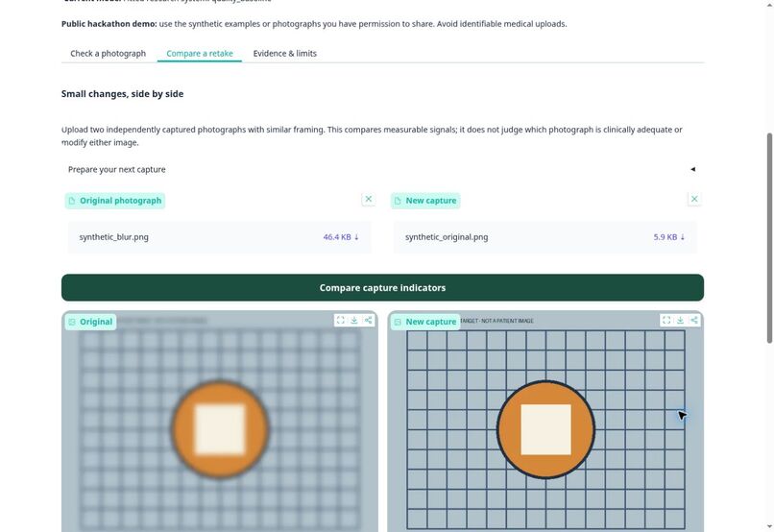The width and height of the screenshot is (774, 532).
Task: Click the synthetic_blur.png file name
Action: coord(114,237)
